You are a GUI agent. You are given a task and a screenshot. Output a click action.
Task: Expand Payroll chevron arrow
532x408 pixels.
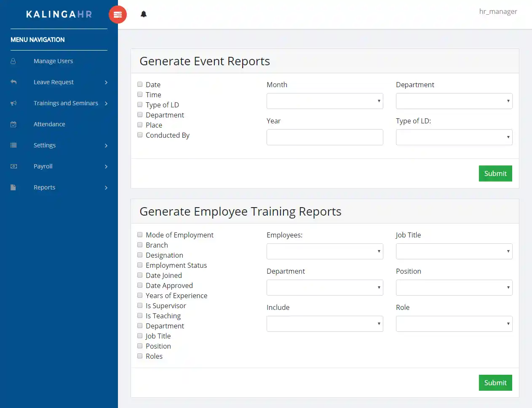[x=106, y=167]
